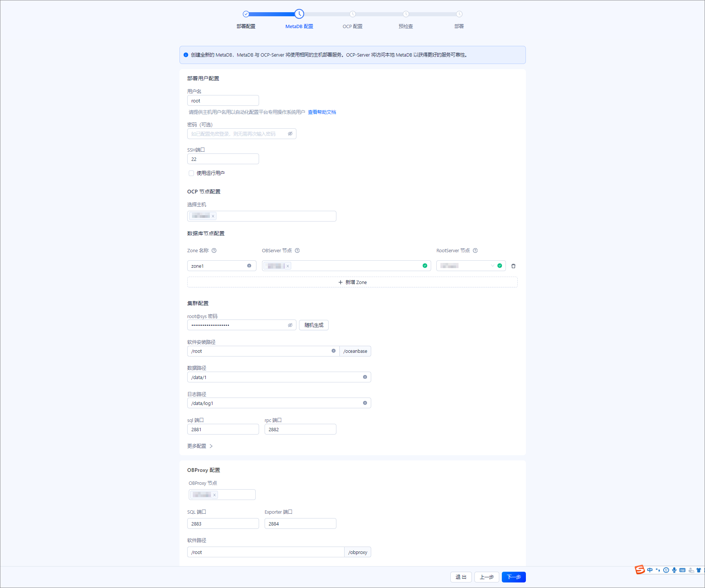Open the RootServer 节点 dropdown
Screen dimensions: 705x588
pyautogui.click(x=471, y=266)
